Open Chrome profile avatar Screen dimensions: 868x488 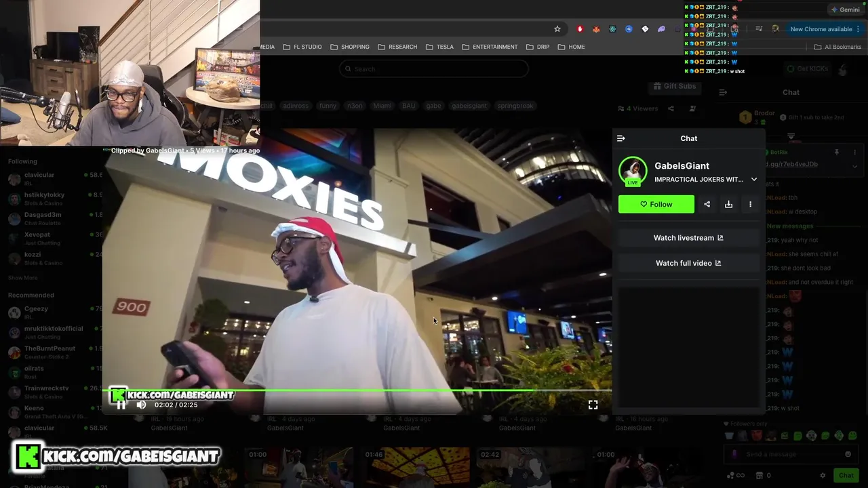pos(775,29)
